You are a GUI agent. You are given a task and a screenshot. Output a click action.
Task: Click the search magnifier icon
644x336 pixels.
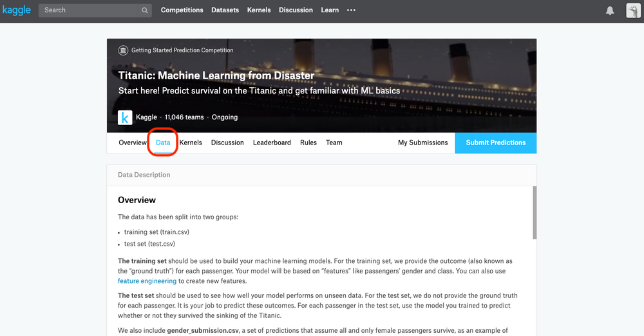[144, 10]
